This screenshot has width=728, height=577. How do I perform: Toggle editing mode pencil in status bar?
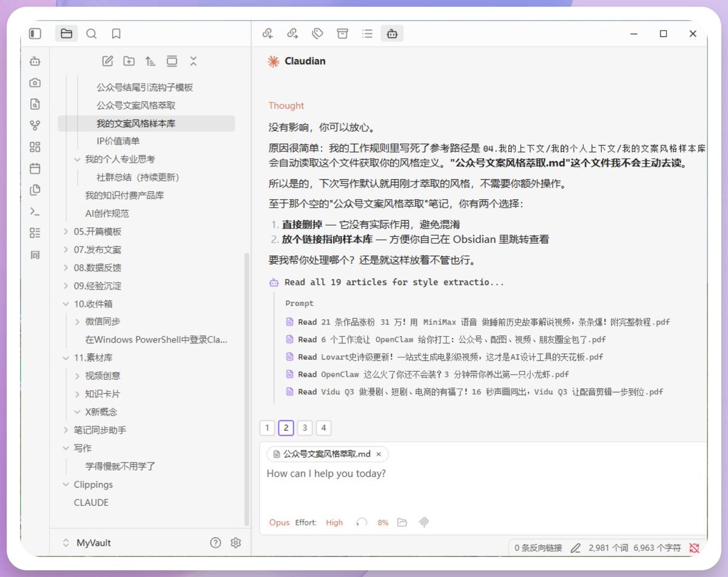[x=576, y=548]
